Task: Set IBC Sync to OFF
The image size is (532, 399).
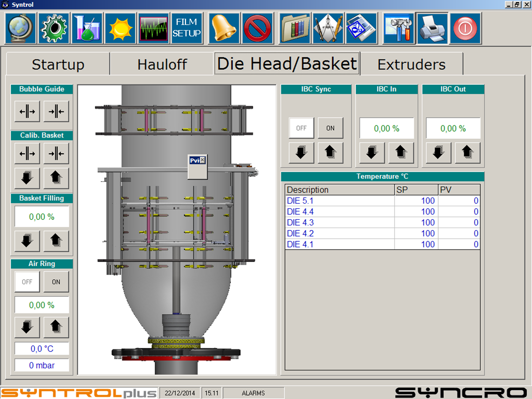Action: [x=302, y=128]
